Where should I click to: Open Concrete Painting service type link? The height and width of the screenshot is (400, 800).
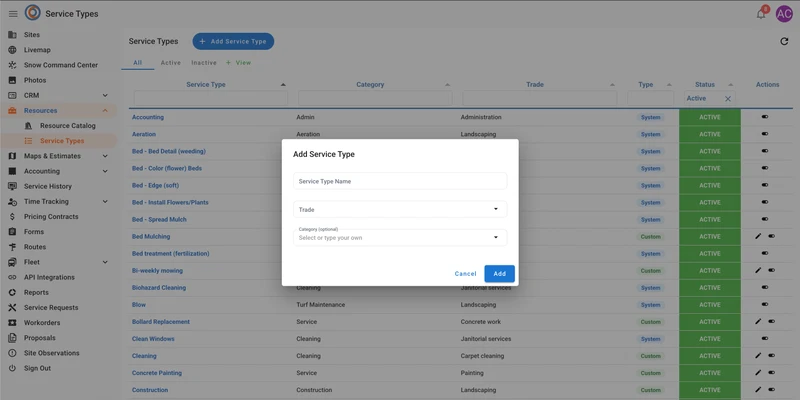click(x=157, y=373)
